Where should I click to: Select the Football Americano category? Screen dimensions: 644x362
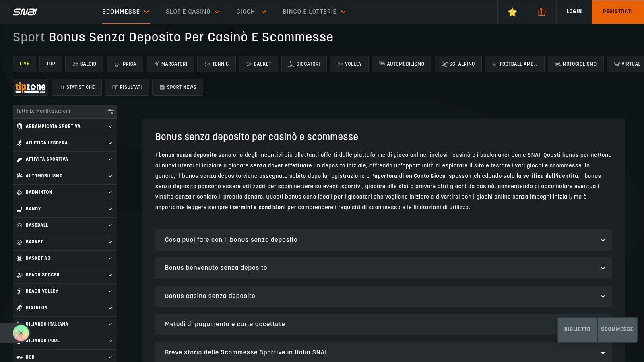click(x=514, y=64)
